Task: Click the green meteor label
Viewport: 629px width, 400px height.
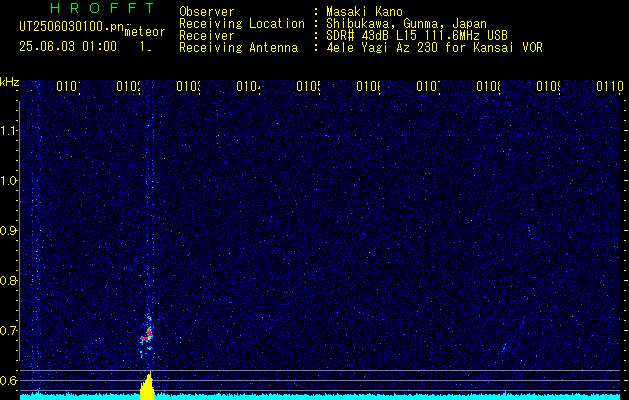Action: (x=145, y=32)
